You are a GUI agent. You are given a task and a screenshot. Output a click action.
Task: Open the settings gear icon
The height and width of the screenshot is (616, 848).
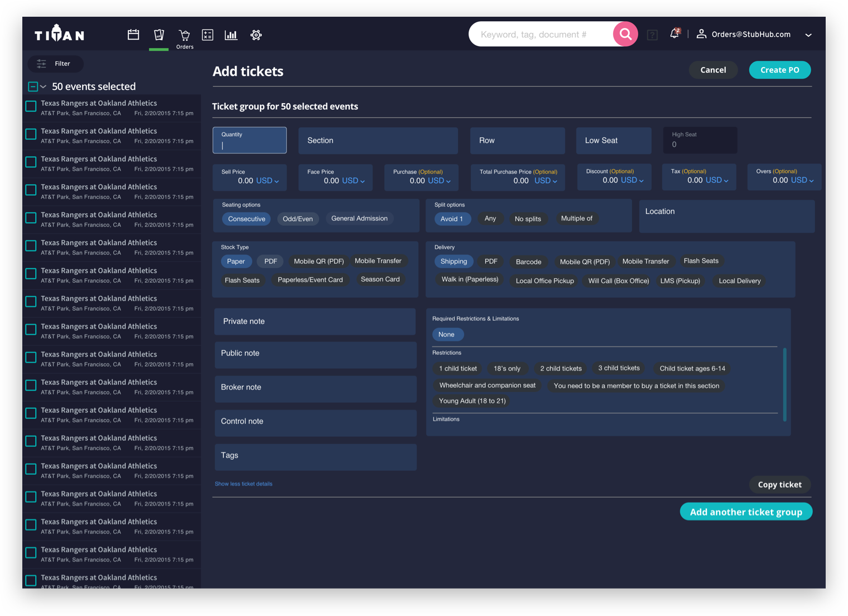coord(256,35)
